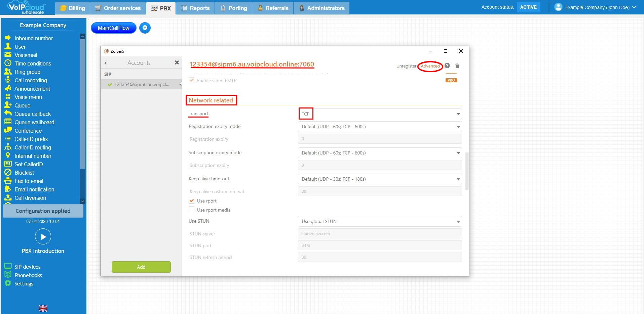This screenshot has height=314, width=644.
Task: Switch to the PBX tab
Action: [x=161, y=8]
